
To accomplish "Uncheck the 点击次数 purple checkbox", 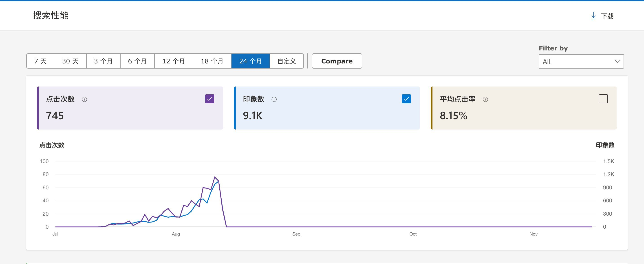I will (210, 99).
